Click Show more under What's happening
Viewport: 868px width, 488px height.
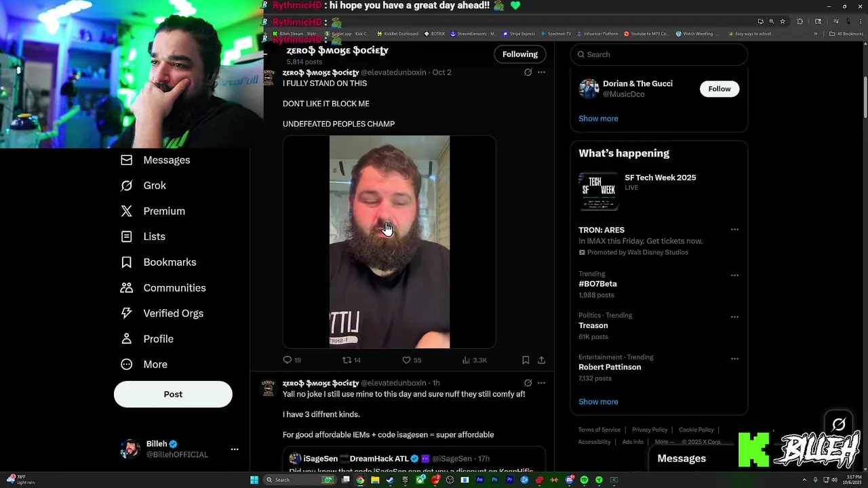[x=598, y=402]
